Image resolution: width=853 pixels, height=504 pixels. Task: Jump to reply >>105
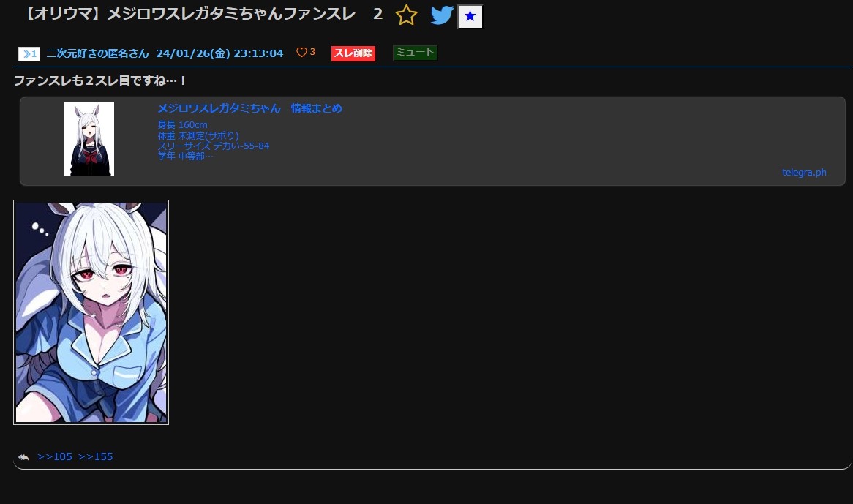click(x=54, y=456)
